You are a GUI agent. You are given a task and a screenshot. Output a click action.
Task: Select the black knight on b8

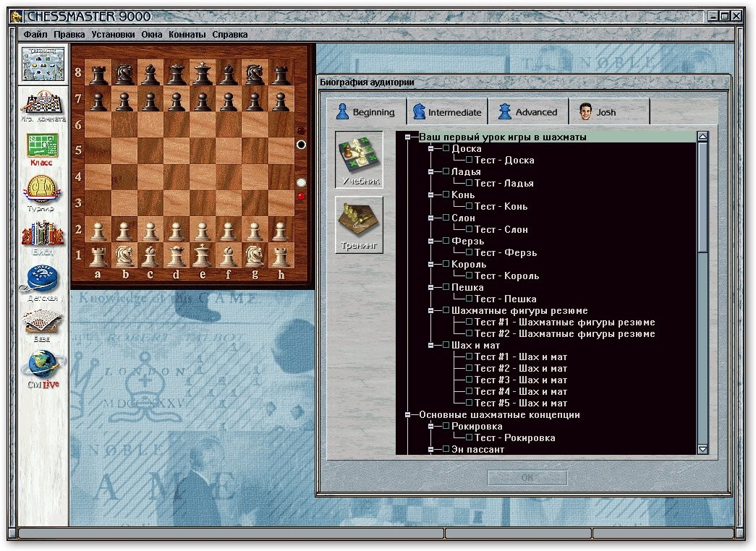click(124, 73)
